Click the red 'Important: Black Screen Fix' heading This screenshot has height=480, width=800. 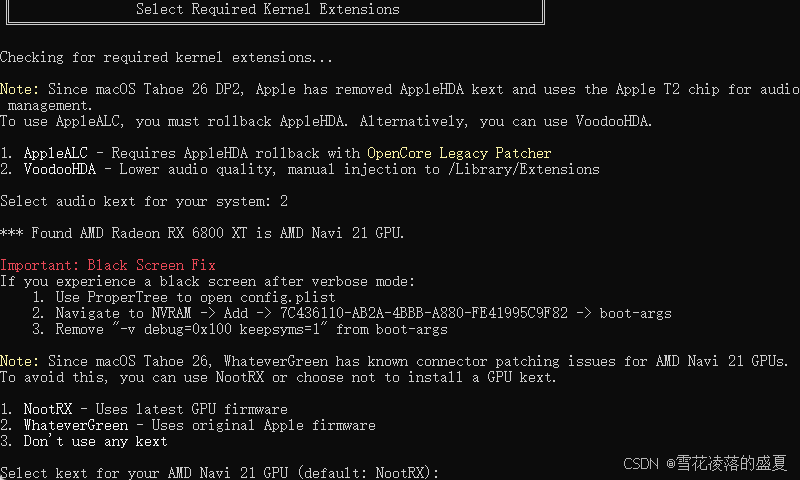[x=108, y=265]
